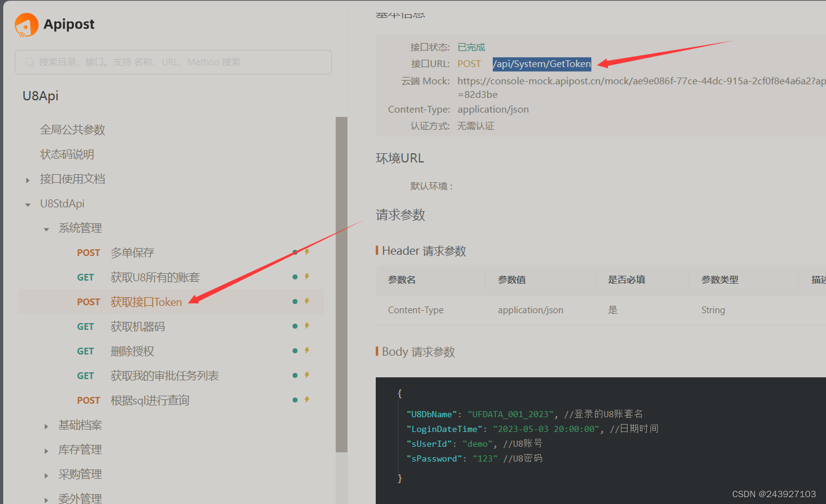This screenshot has height=504, width=826.
Task: Click the 参数名 column header
Action: point(402,279)
